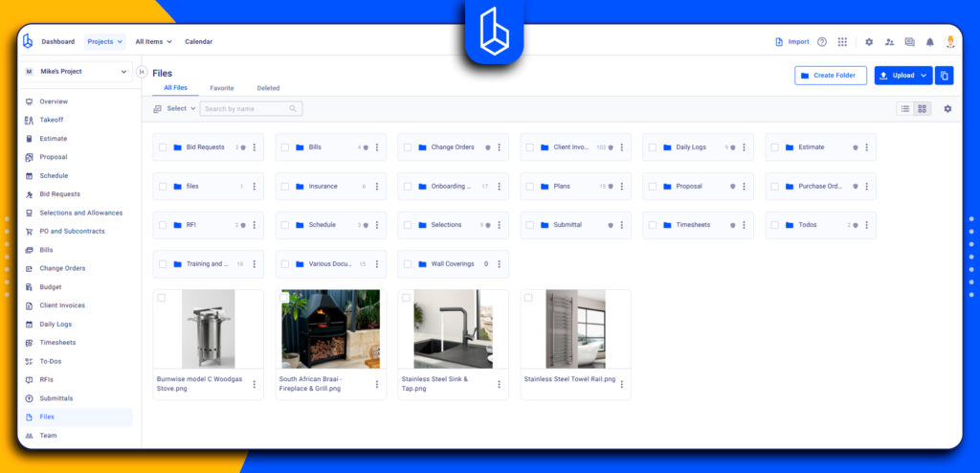Check the Bid Requests folder checkbox
Screen dimensions: 980x473
point(163,147)
